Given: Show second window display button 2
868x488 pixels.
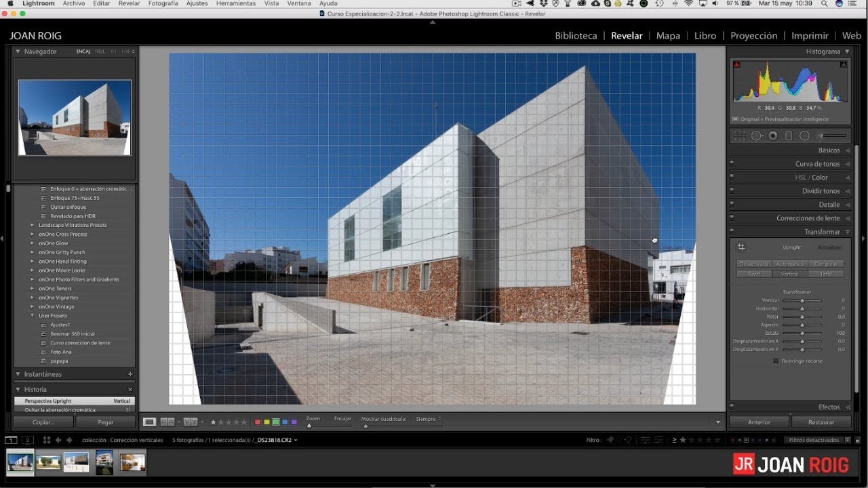Looking at the screenshot, I should (x=27, y=440).
